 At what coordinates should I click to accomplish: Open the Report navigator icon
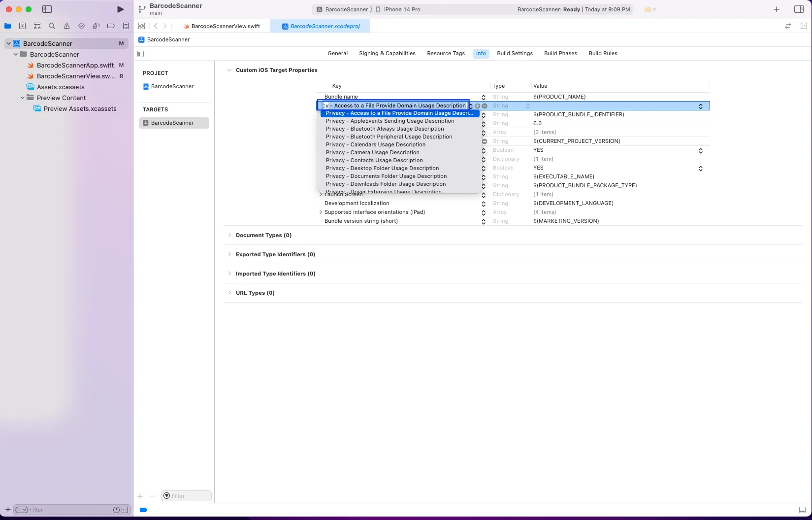tap(126, 26)
